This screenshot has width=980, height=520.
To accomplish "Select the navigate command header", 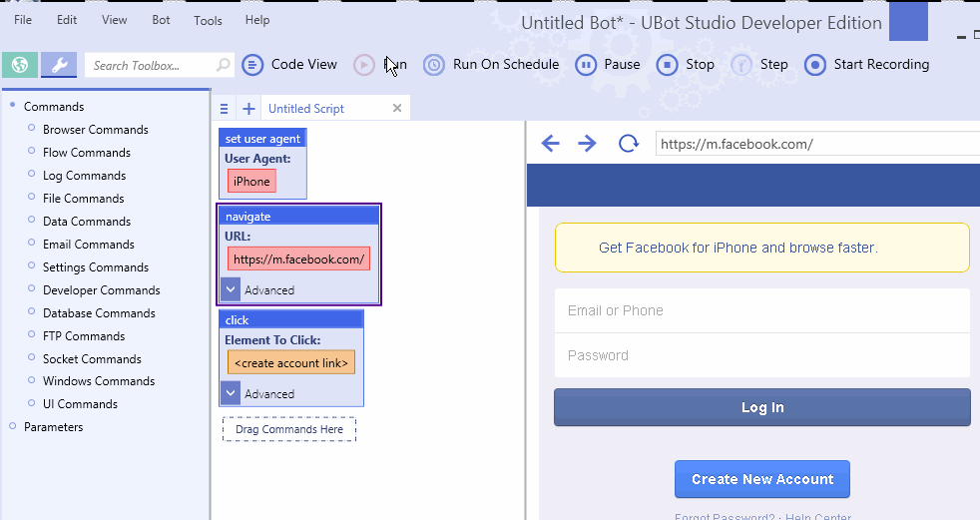I will click(298, 217).
